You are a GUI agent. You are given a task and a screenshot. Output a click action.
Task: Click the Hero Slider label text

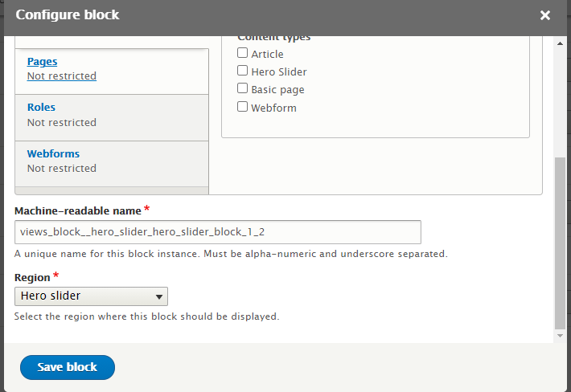point(278,71)
